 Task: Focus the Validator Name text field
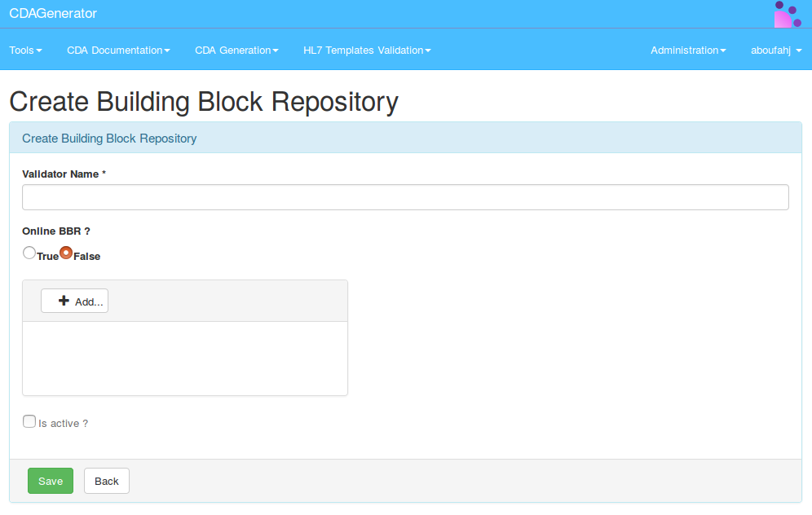pyautogui.click(x=405, y=197)
